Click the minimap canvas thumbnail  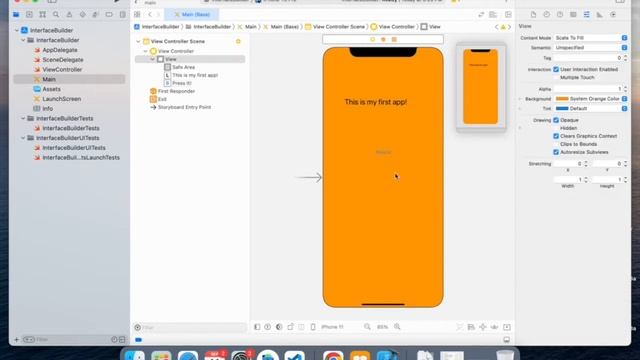click(481, 87)
